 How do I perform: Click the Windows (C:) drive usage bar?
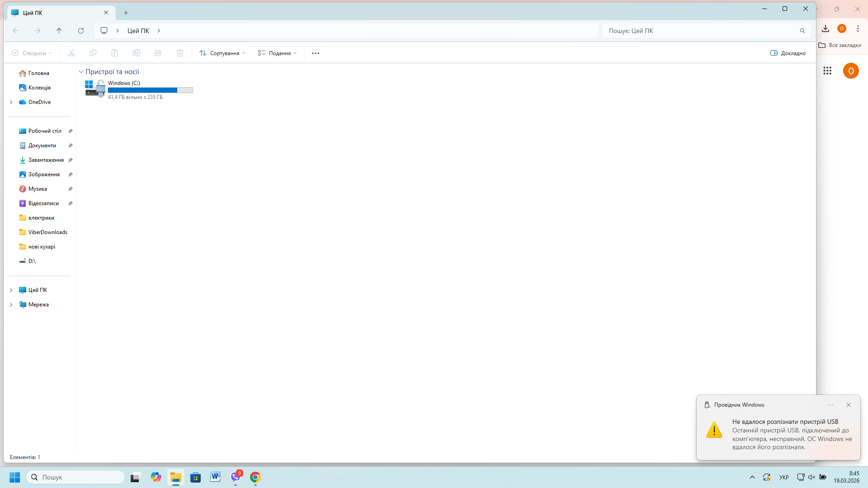150,90
